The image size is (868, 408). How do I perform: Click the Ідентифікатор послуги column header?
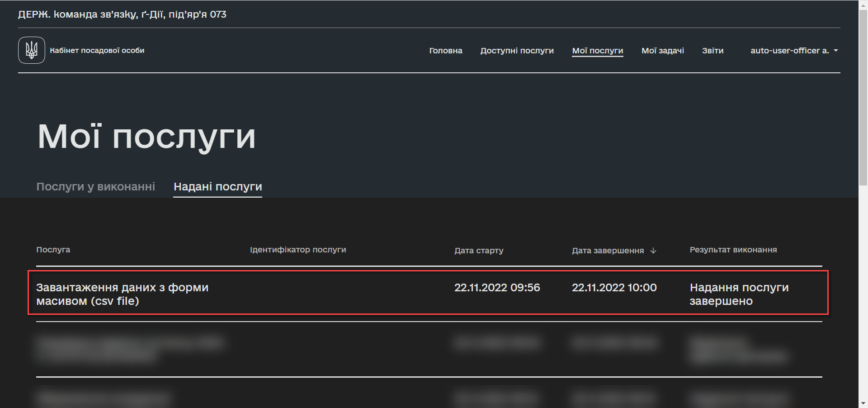(x=298, y=250)
